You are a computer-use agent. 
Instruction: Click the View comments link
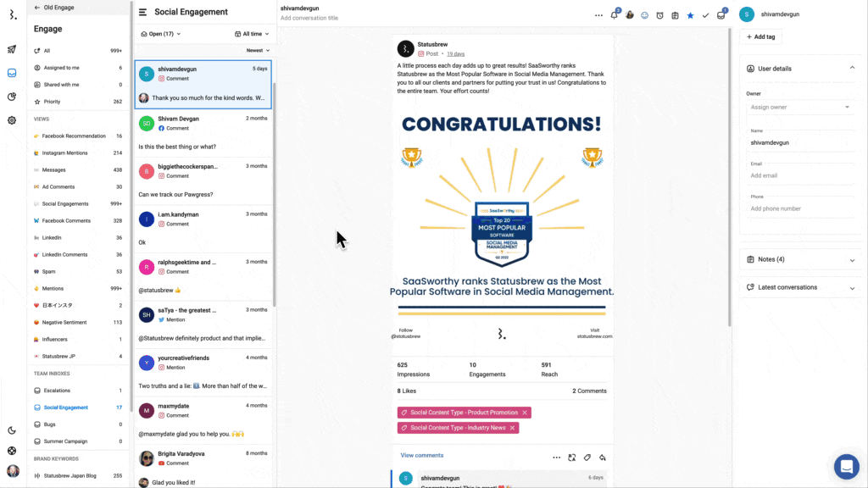pos(422,456)
